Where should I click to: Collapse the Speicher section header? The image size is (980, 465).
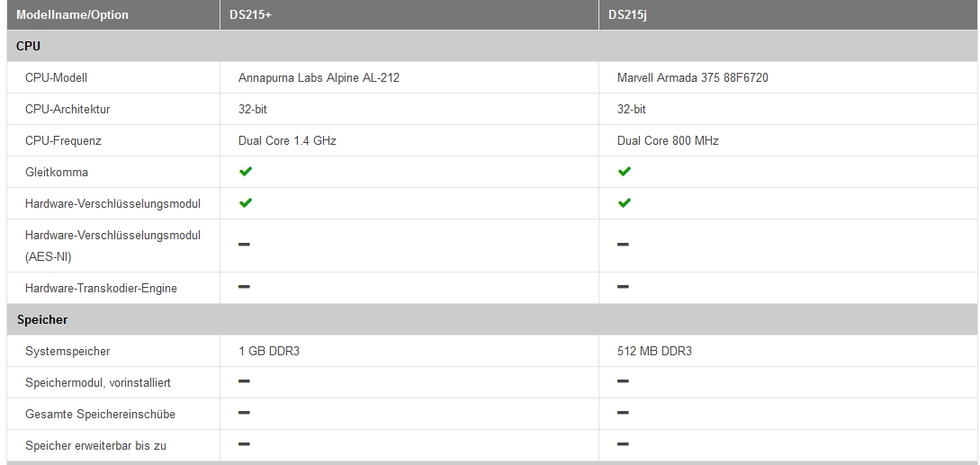pos(492,319)
